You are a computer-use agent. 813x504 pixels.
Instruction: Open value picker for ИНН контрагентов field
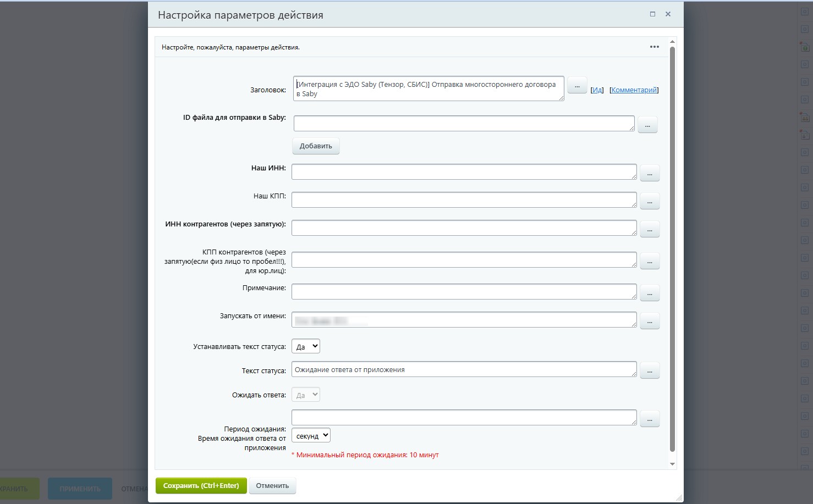[650, 230]
